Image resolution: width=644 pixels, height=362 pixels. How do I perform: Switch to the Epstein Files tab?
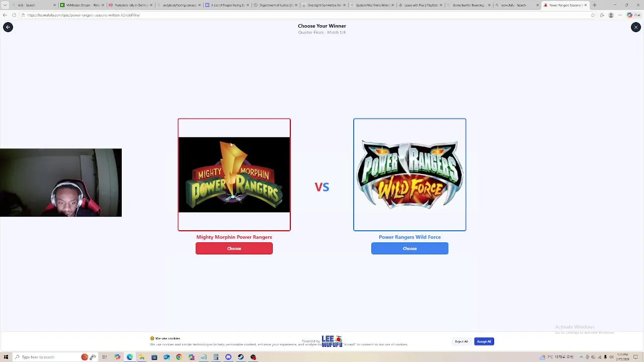click(x=372, y=5)
